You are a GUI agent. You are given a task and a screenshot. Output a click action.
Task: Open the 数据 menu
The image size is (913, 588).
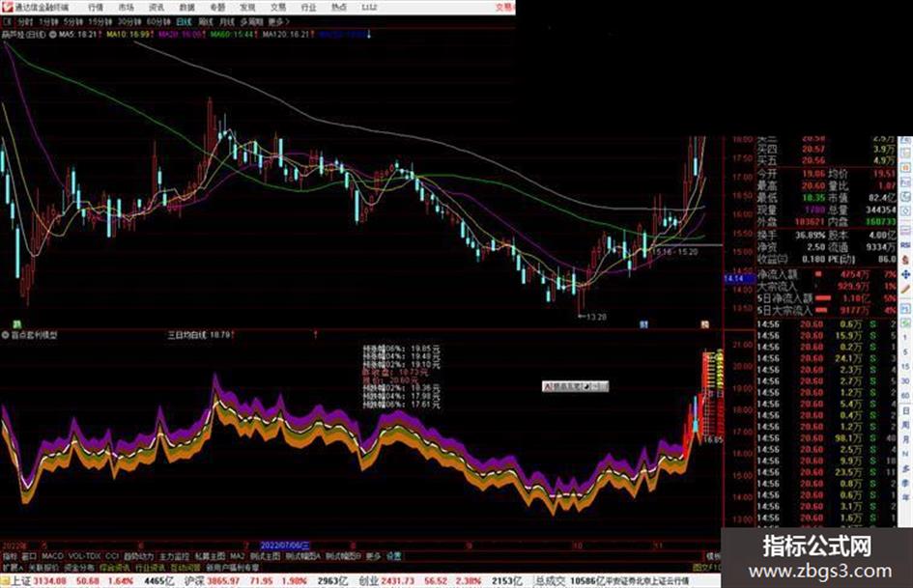(x=186, y=7)
